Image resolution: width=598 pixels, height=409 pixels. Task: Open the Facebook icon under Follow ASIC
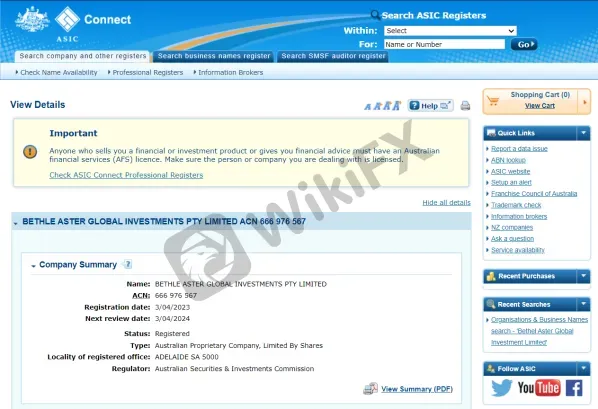[x=574, y=388]
